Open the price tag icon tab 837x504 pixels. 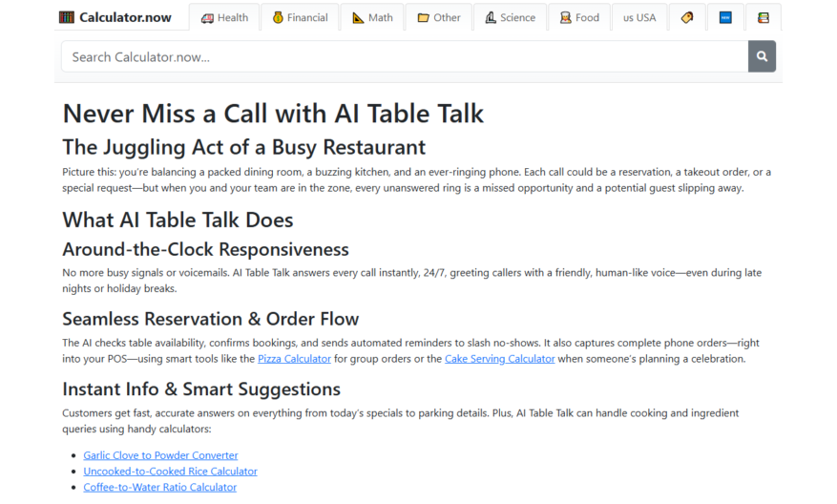686,17
